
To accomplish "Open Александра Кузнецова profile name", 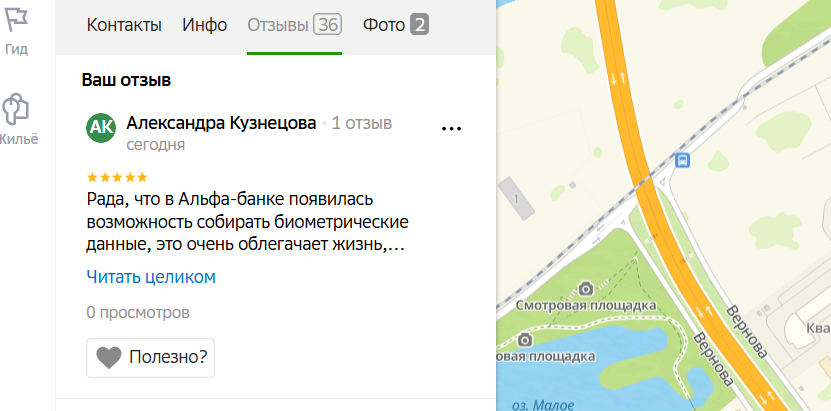I will pyautogui.click(x=222, y=123).
